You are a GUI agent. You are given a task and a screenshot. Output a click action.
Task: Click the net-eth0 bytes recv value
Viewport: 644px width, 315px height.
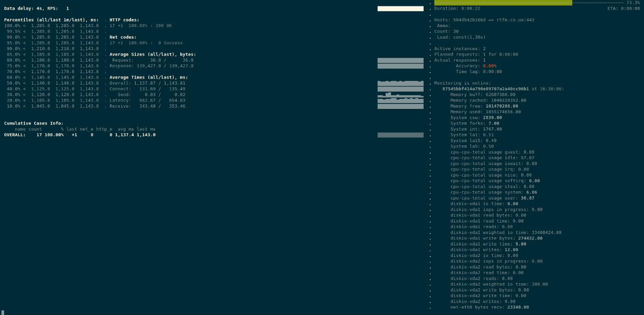(x=518, y=307)
